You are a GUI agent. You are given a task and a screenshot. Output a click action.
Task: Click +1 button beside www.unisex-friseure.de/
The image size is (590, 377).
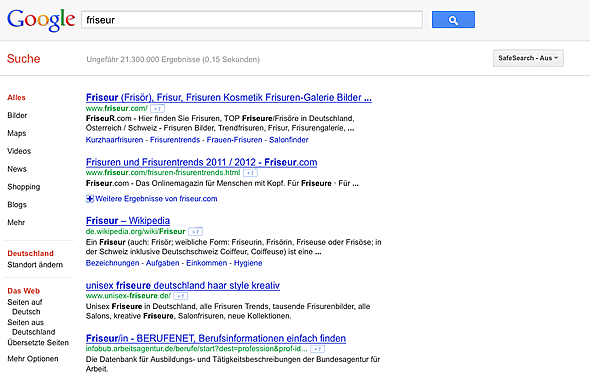[x=181, y=296]
